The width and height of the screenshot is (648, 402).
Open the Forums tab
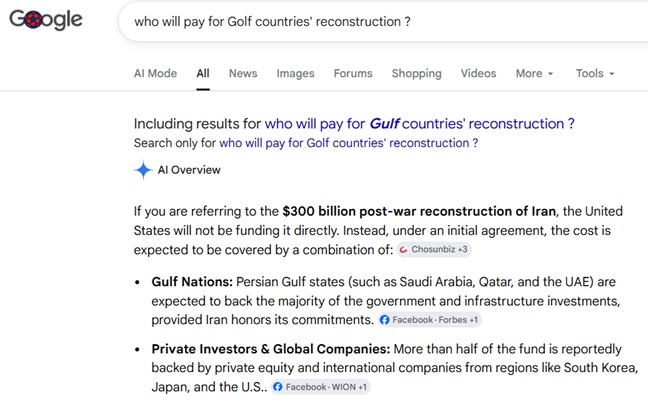pyautogui.click(x=353, y=74)
